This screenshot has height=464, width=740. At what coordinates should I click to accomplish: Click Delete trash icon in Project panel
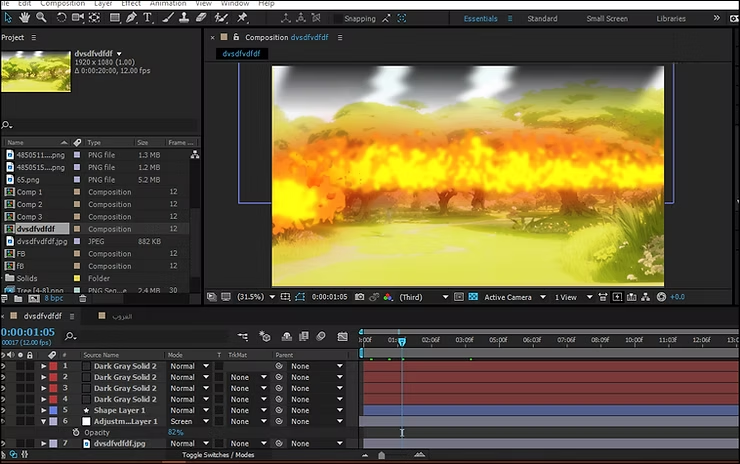(x=83, y=298)
